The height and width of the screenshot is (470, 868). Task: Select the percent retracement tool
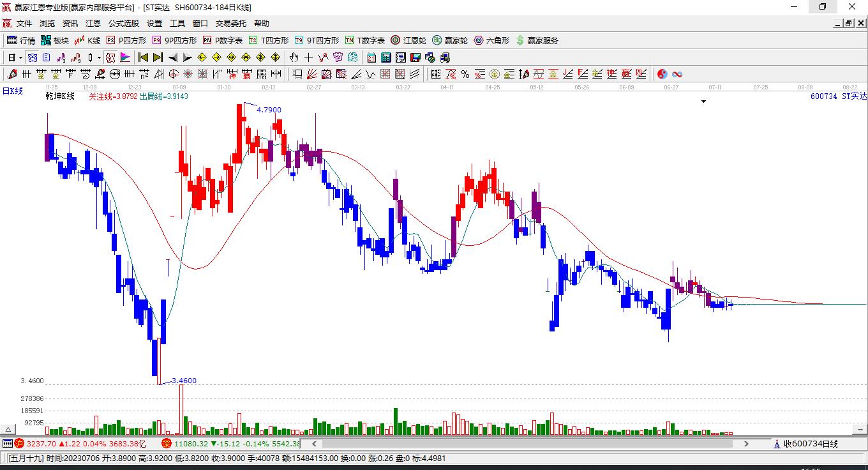465,74
